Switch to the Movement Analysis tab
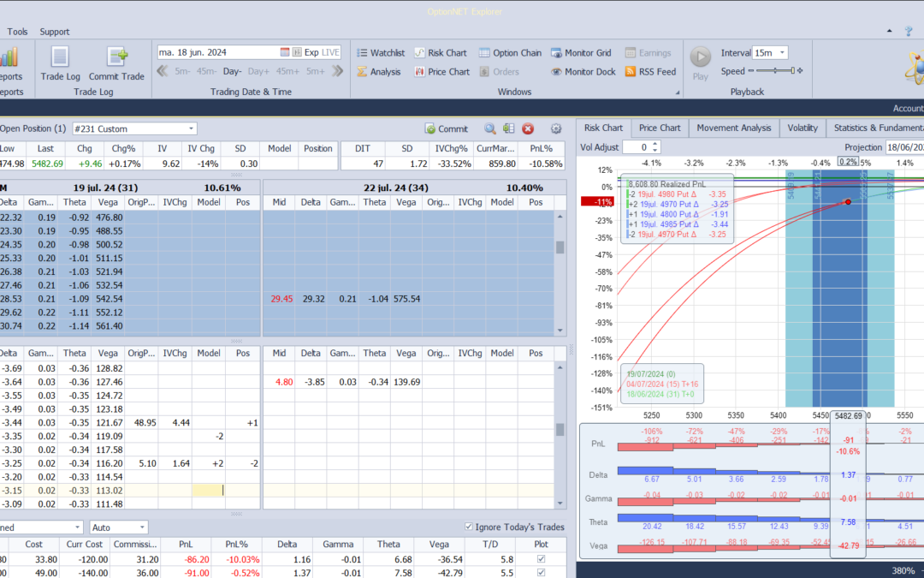The height and width of the screenshot is (578, 924). [x=734, y=128]
